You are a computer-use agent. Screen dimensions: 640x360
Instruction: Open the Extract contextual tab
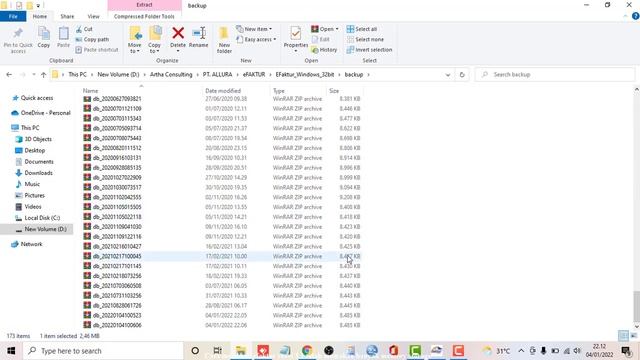(144, 5)
